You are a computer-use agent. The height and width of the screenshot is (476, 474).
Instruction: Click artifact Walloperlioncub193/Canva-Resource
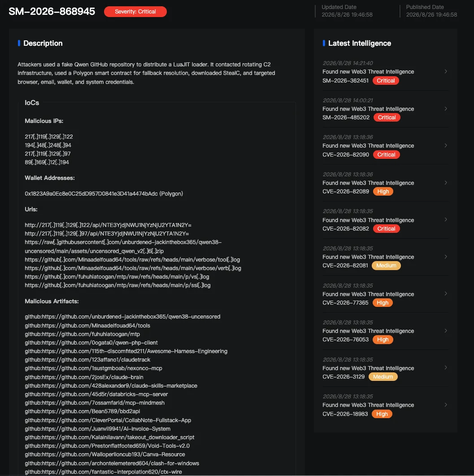pos(105,454)
